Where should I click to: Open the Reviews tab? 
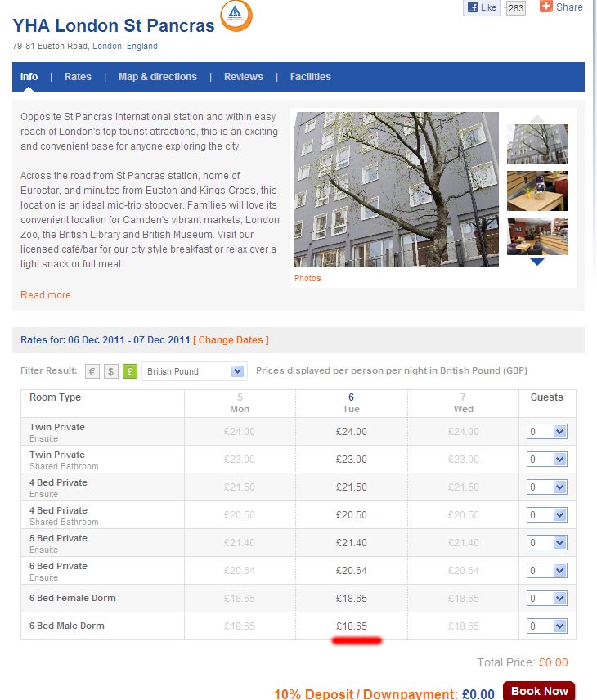pyautogui.click(x=244, y=77)
